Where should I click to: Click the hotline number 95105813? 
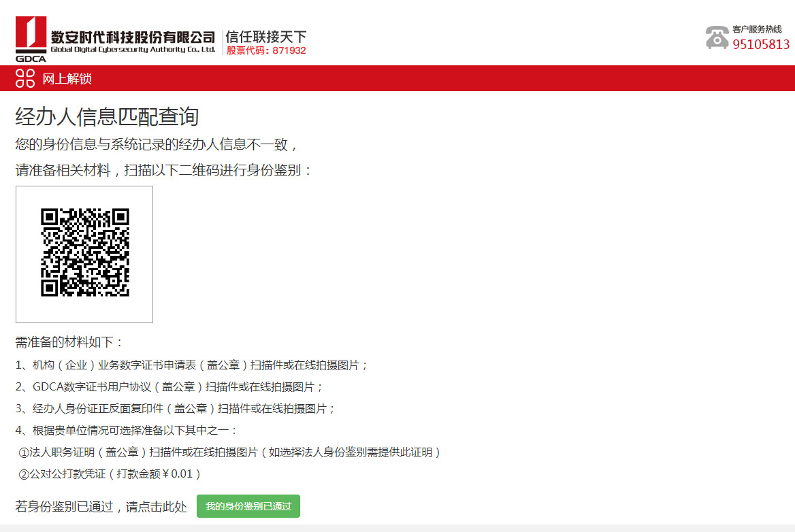(761, 45)
